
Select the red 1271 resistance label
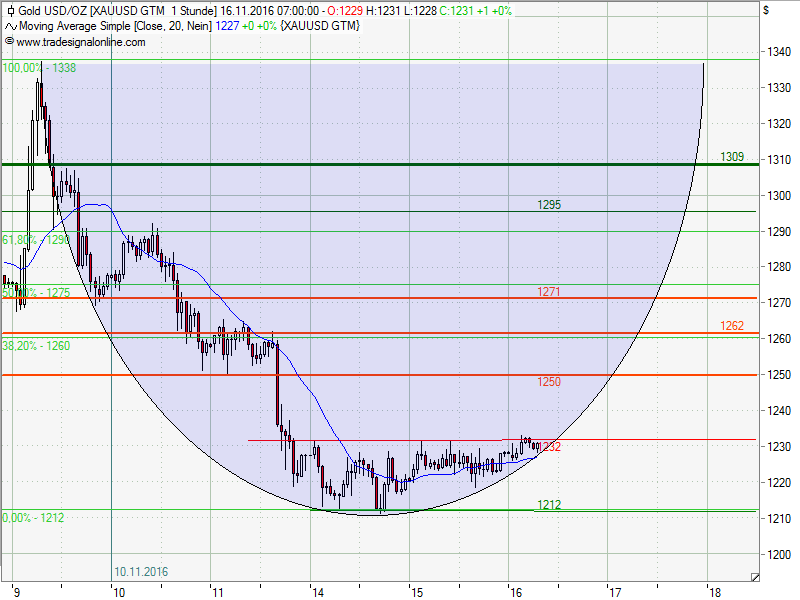tap(549, 292)
